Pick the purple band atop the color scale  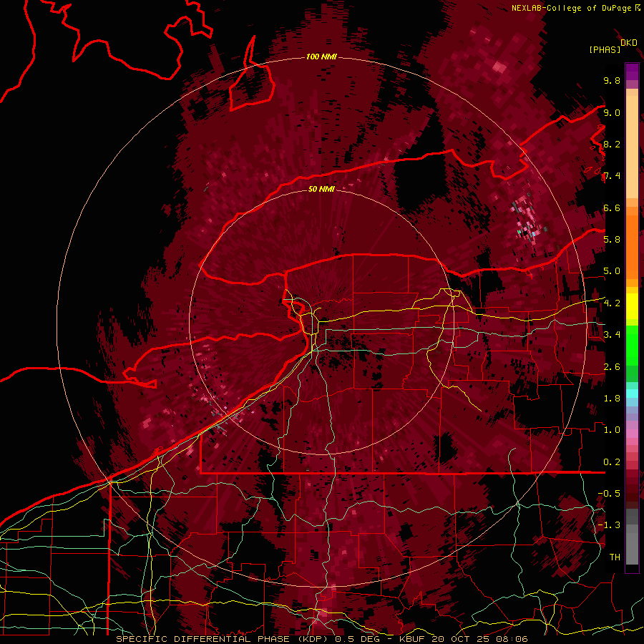pos(632,72)
